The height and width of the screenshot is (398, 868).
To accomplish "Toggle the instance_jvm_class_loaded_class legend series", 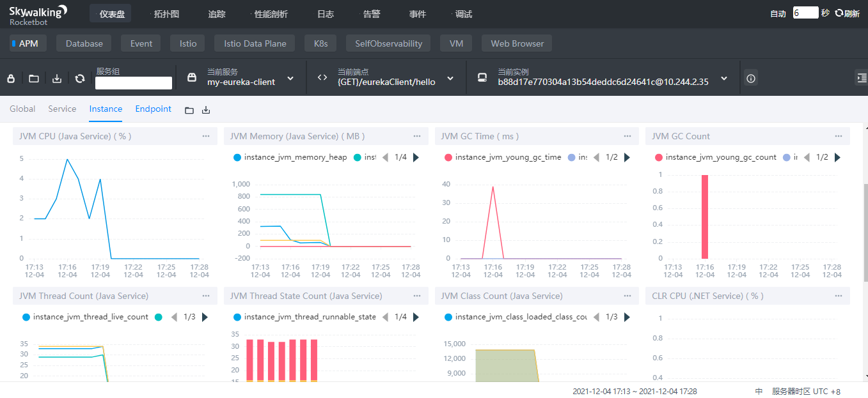I will [516, 317].
